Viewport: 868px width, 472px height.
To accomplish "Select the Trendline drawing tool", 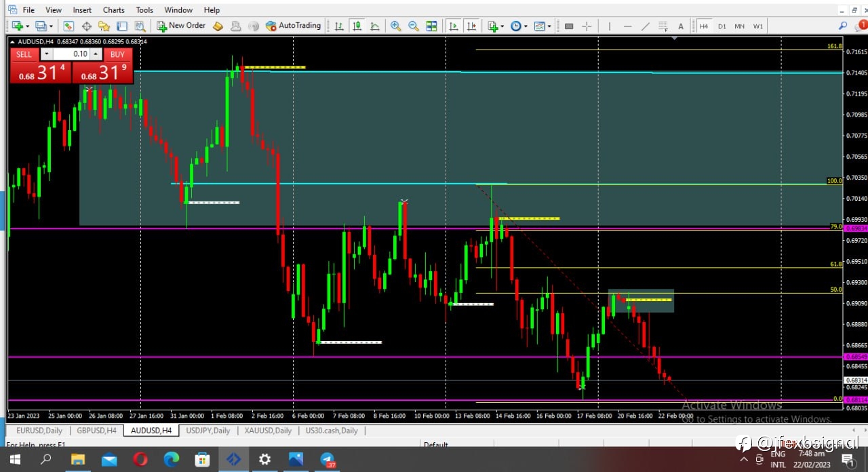I will click(x=645, y=26).
